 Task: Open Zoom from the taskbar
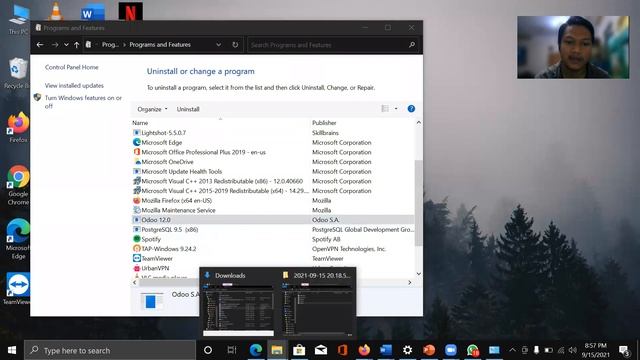click(451, 350)
